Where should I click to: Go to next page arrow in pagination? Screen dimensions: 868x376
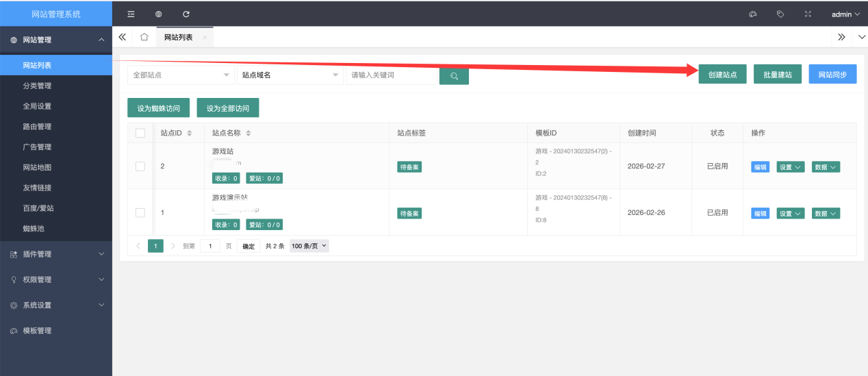(x=173, y=245)
